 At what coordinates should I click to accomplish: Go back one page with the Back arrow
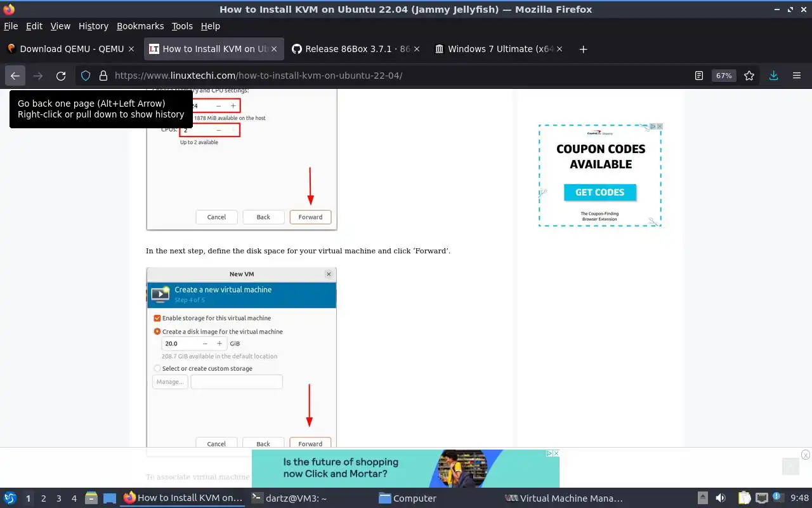pos(15,76)
